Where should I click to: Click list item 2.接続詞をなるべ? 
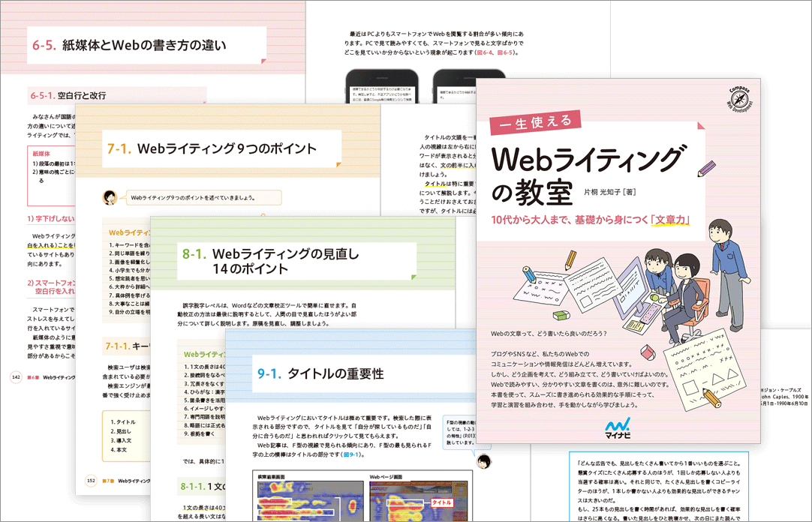click(x=205, y=375)
